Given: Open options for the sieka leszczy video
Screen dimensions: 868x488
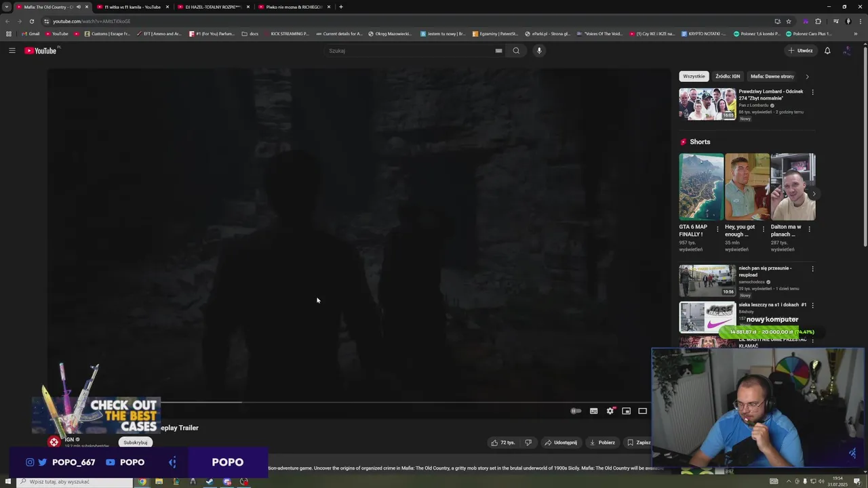Looking at the screenshot, I should [812, 306].
